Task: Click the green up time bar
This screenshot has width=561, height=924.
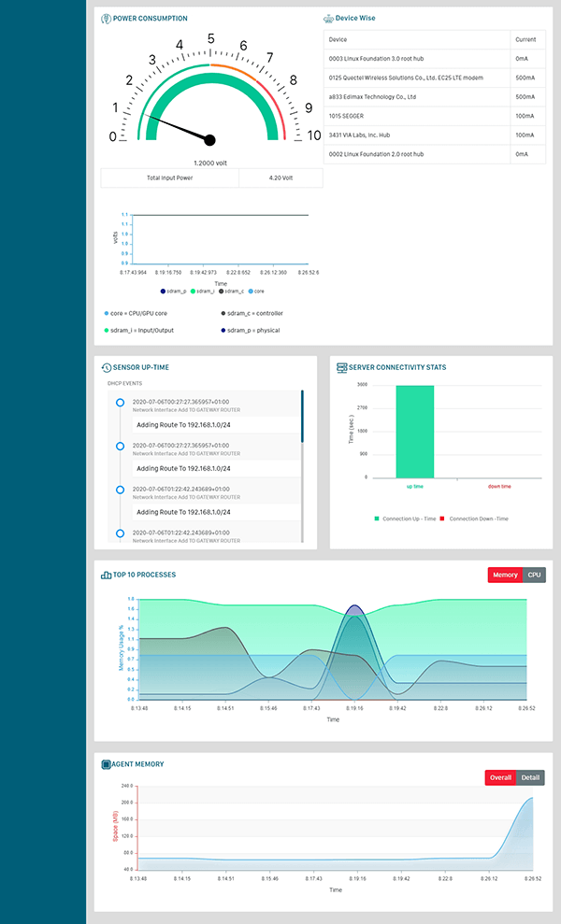Action: tap(414, 431)
